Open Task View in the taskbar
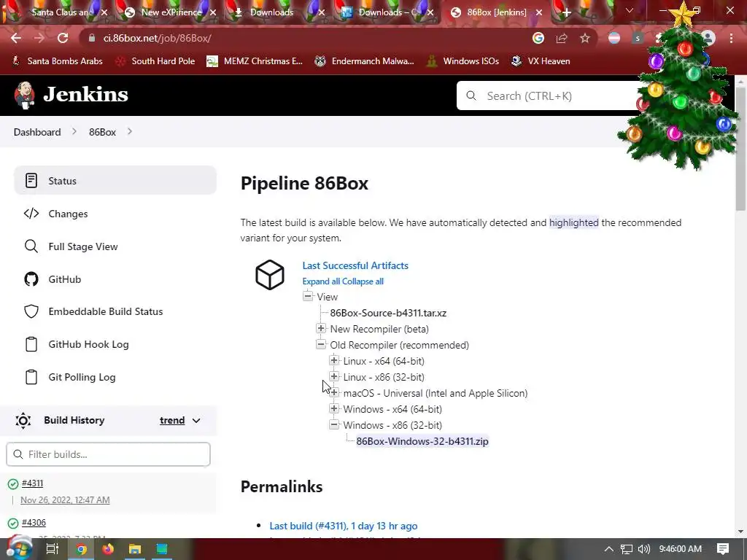 (x=52, y=549)
